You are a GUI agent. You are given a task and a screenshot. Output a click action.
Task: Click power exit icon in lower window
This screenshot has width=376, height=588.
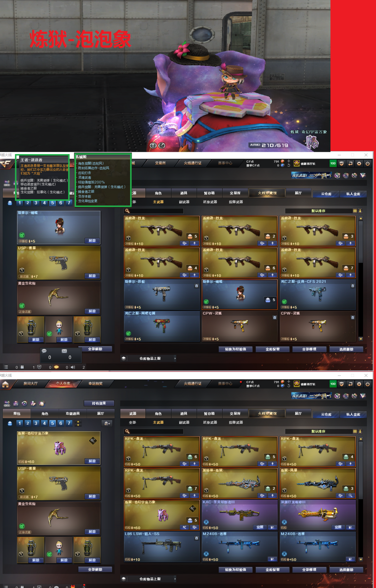coord(367,384)
